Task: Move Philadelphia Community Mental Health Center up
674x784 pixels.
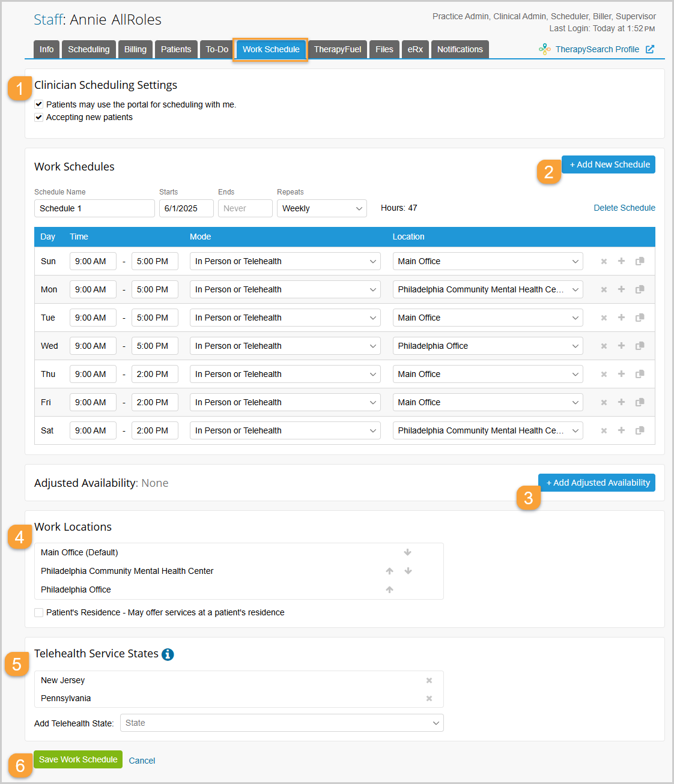Action: pos(389,571)
